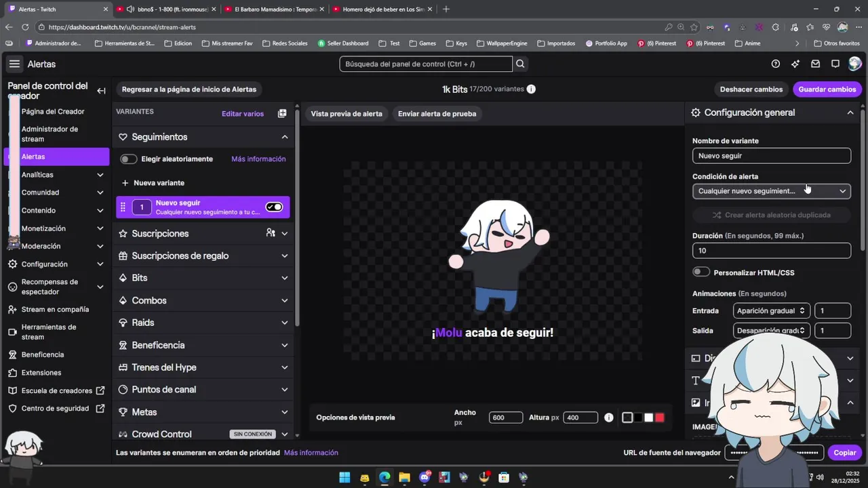Open Más información link beside Elegir aleatoriamente
The height and width of the screenshot is (488, 868).
pos(258,159)
